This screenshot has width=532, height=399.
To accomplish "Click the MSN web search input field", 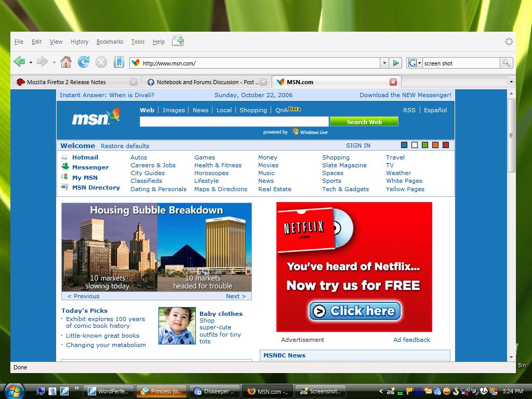I will pyautogui.click(x=234, y=122).
